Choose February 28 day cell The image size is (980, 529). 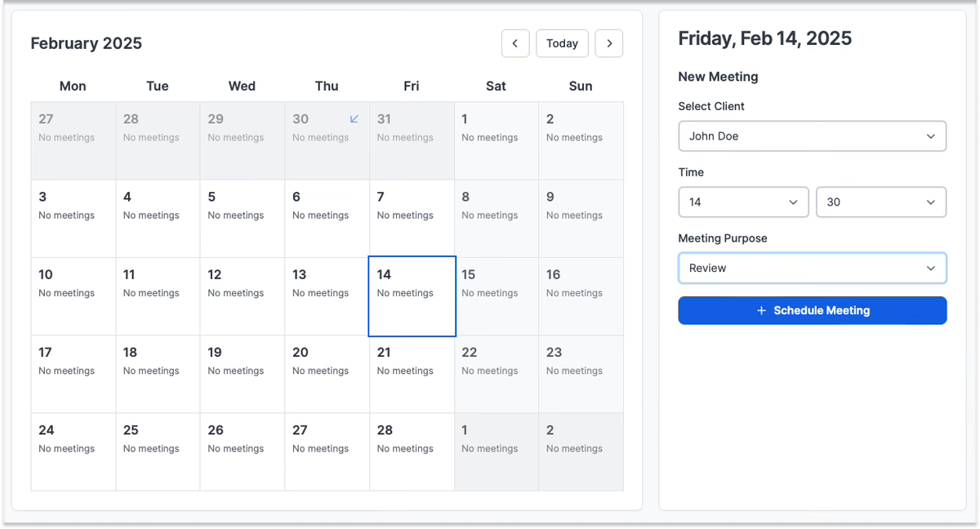pos(412,451)
